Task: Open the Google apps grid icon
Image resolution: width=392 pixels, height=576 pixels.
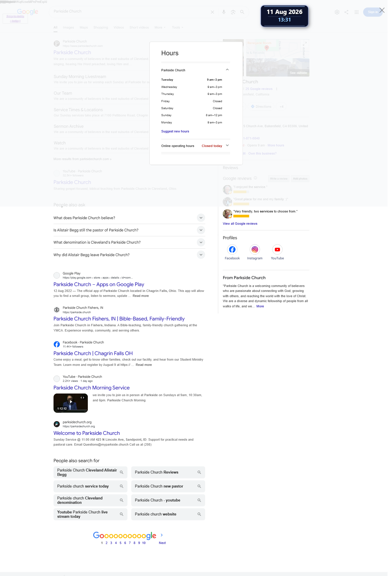Action: (x=357, y=12)
